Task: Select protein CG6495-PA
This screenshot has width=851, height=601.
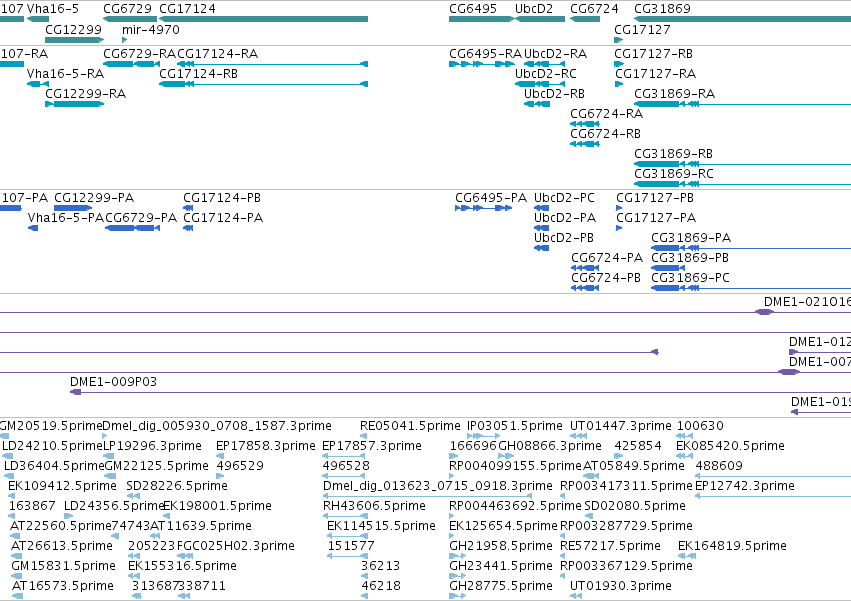Action: 484,208
